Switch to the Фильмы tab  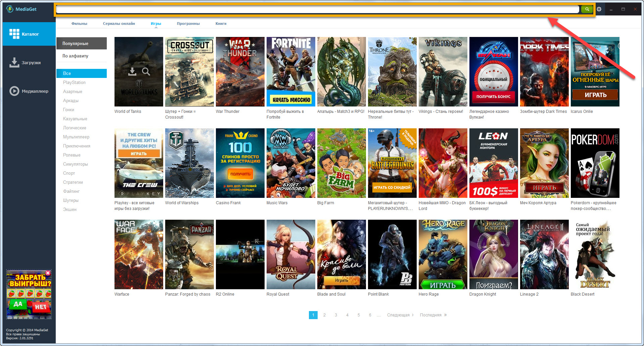(79, 24)
